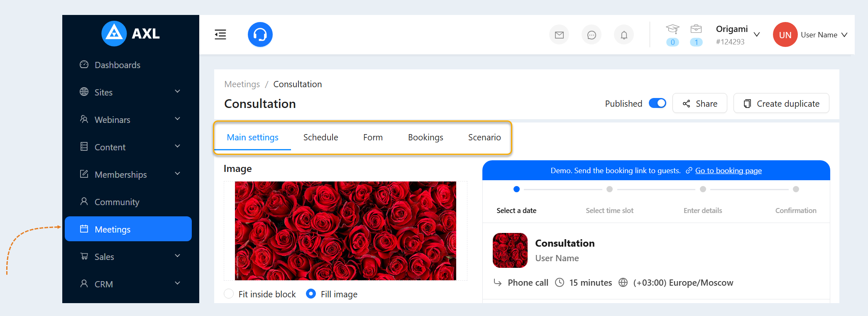Viewport: 868px width, 316px height.
Task: Collapse the sidebar menu icon
Action: 220,34
